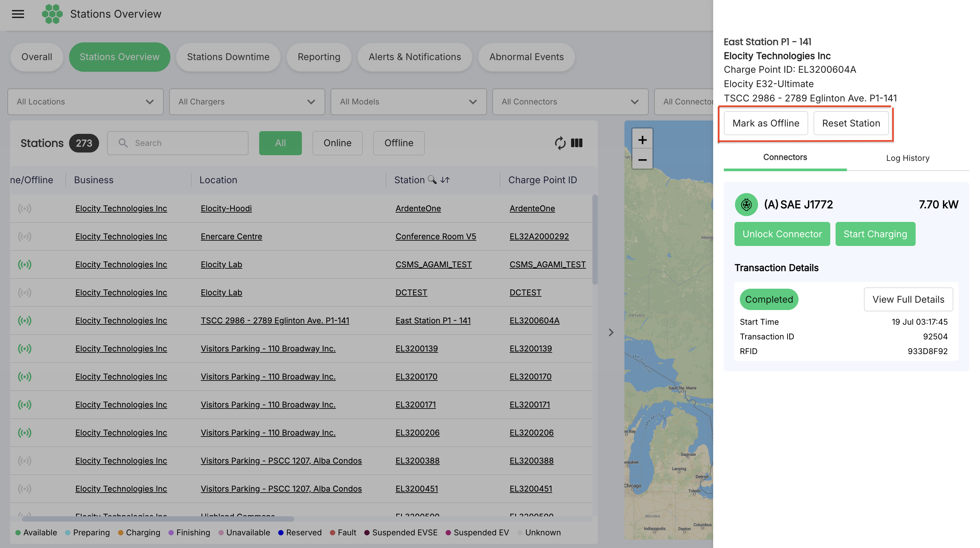This screenshot has width=980, height=548.
Task: Click Mark as Offline button
Action: (766, 123)
